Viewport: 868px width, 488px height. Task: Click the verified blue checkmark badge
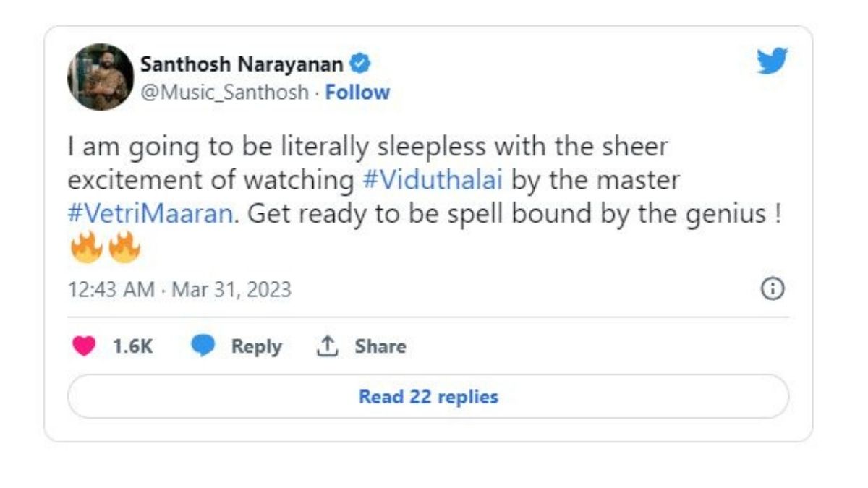(x=359, y=64)
